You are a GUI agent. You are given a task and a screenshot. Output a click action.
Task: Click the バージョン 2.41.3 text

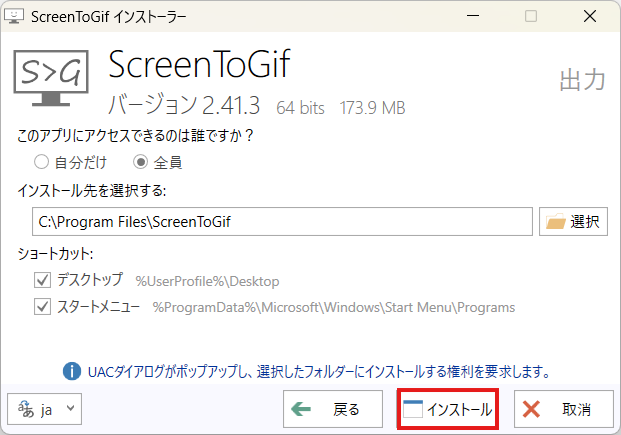(184, 105)
